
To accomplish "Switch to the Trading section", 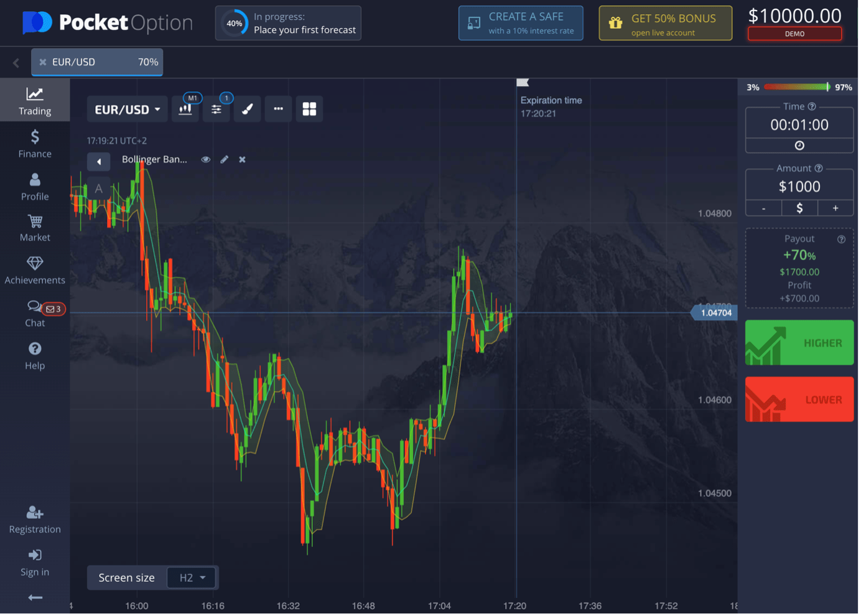I will (x=34, y=100).
